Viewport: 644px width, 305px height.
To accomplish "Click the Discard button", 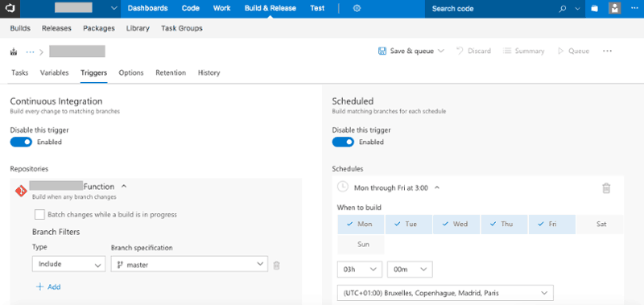I will point(473,52).
